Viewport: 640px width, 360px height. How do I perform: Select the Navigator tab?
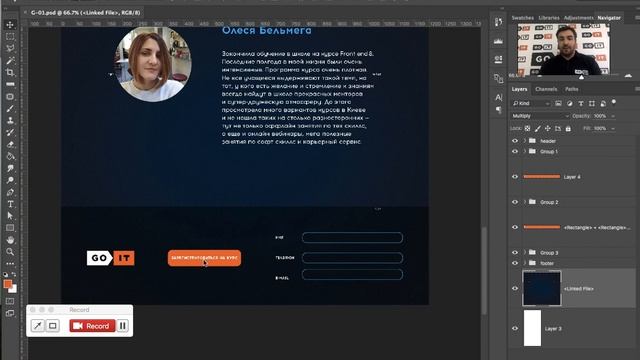point(609,18)
